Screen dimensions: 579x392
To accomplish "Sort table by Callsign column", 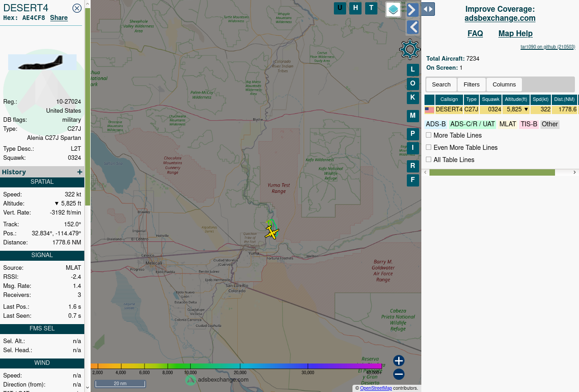I will click(x=449, y=100).
